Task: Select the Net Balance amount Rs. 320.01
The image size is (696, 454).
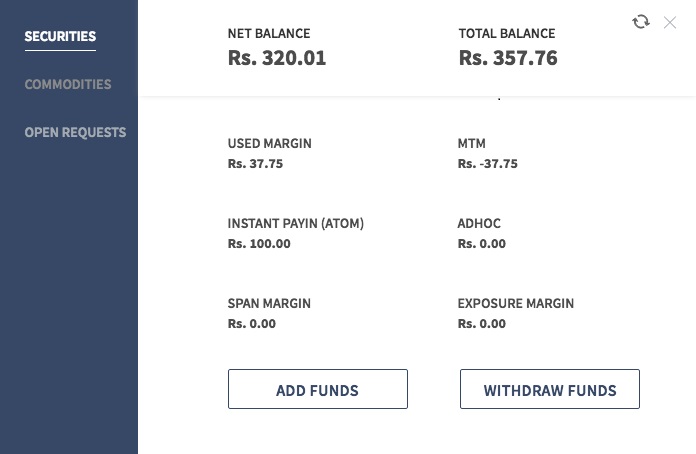Action: click(x=277, y=58)
